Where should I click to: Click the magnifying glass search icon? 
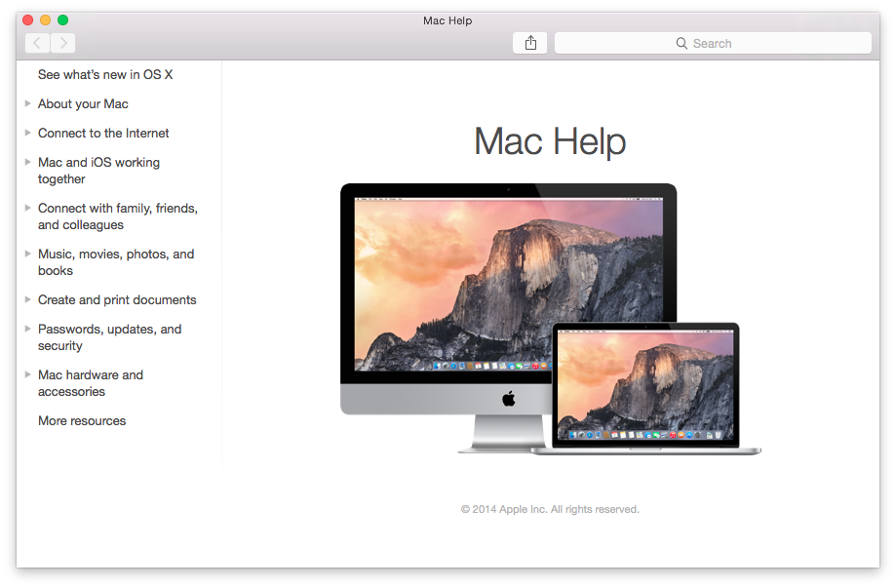[x=682, y=44]
